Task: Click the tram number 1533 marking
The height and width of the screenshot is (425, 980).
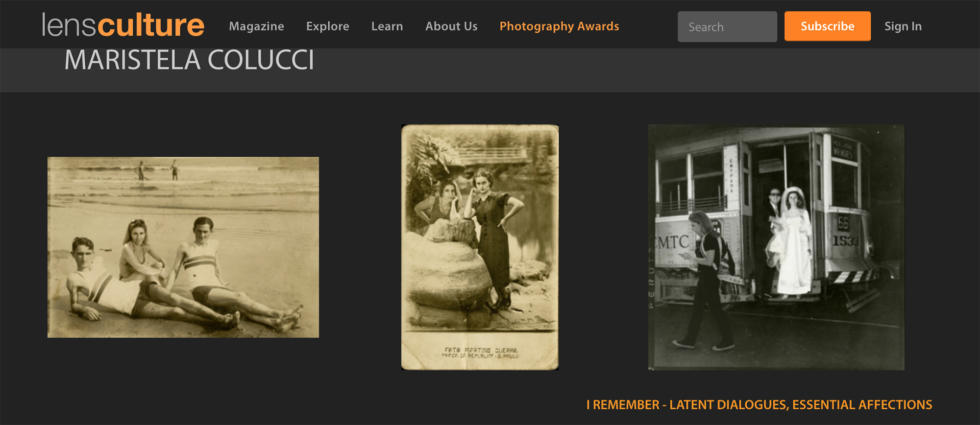Action: (x=845, y=240)
